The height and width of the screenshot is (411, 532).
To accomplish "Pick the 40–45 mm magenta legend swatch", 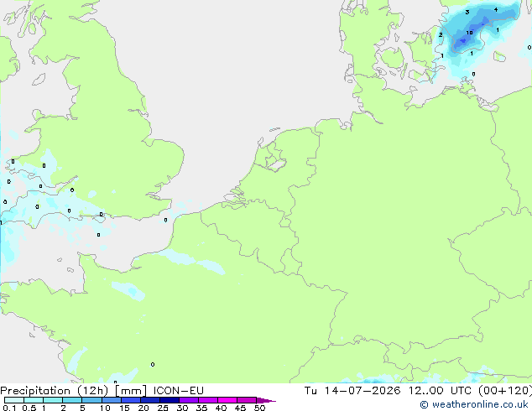I will click(227, 400).
